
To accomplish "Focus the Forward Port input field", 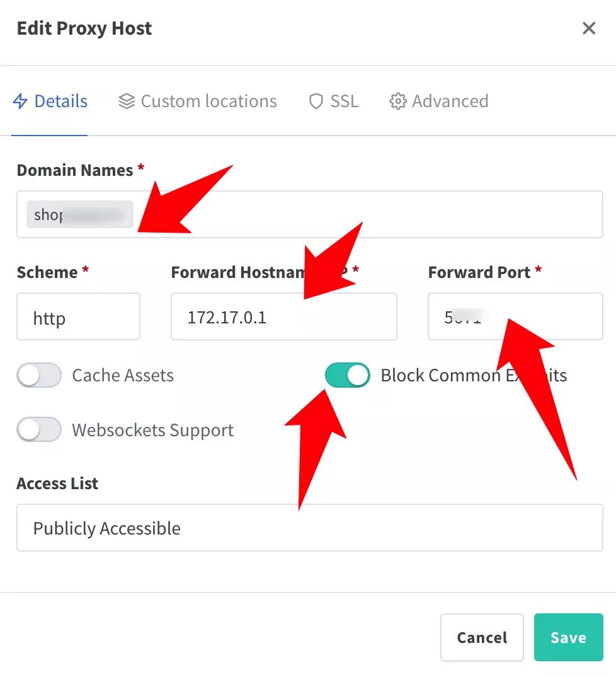I will pyautogui.click(x=542, y=317).
